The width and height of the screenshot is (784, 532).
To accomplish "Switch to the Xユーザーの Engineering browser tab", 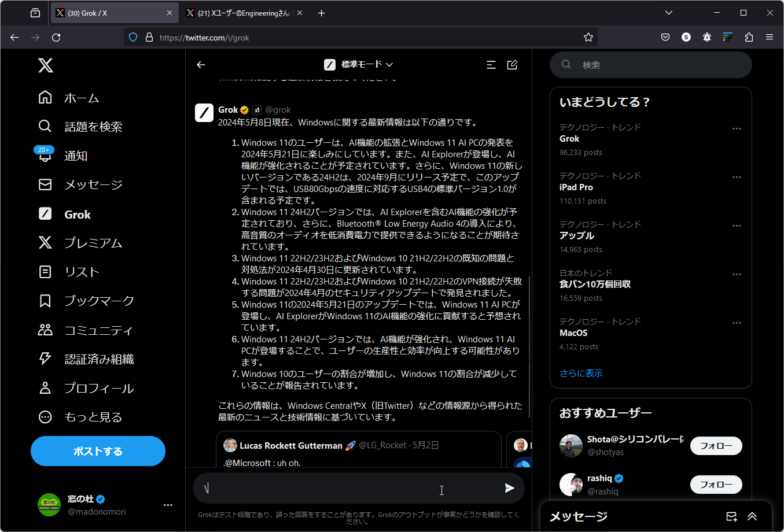I will [x=243, y=12].
